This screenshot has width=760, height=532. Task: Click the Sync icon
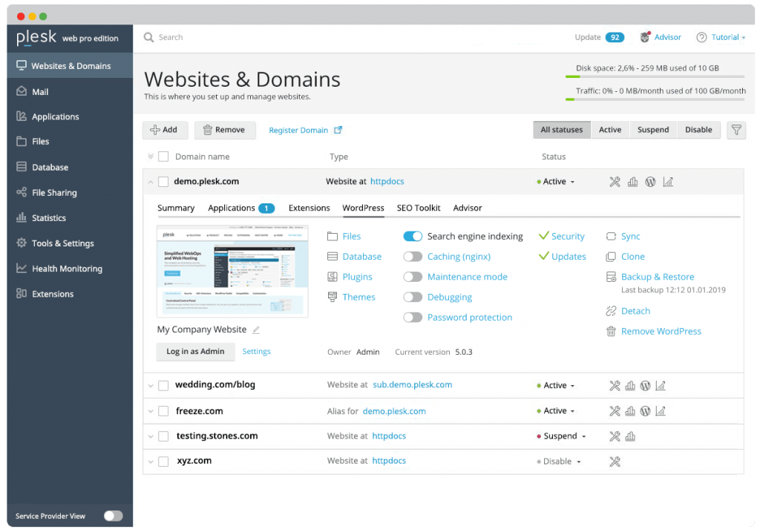611,237
